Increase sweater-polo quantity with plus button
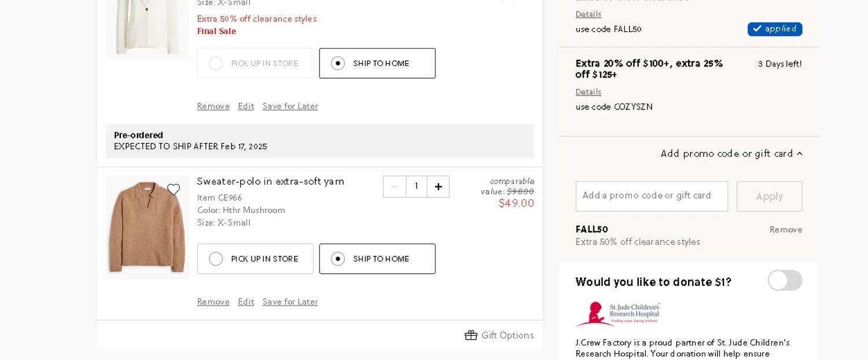868x360 pixels. coord(438,187)
